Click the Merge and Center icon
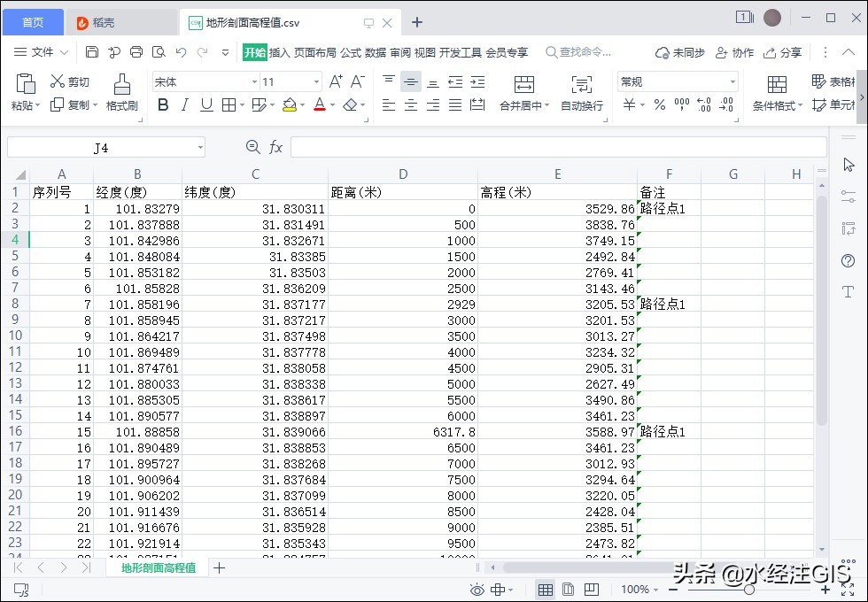 coord(523,85)
